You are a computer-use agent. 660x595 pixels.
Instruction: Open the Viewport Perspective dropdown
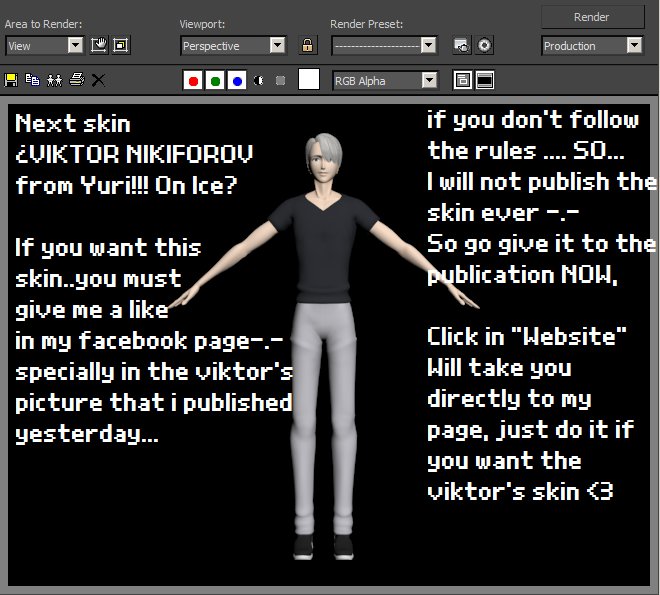click(234, 45)
